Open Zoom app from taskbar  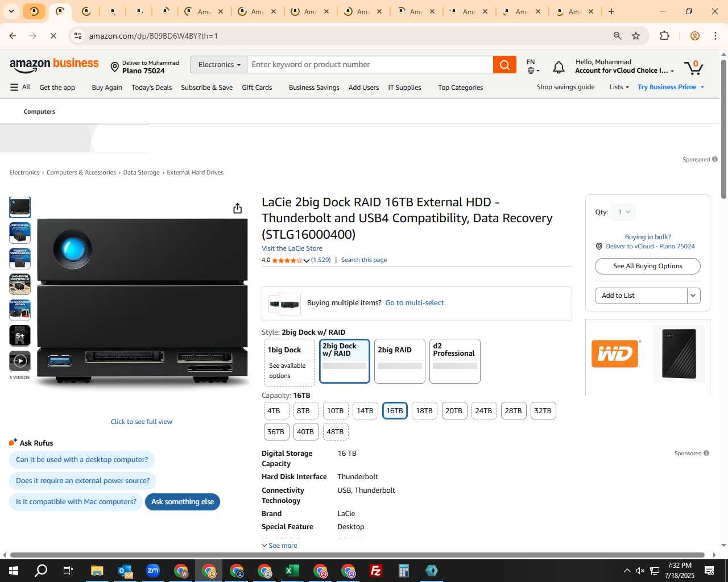tap(153, 571)
